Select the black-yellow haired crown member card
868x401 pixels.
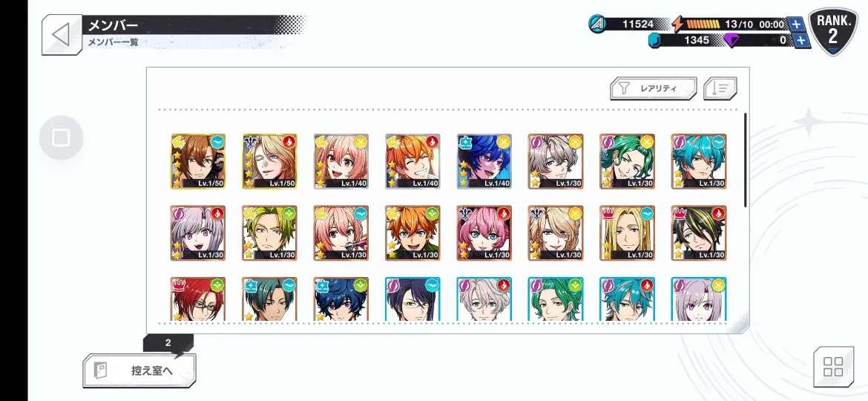pyautogui.click(x=699, y=233)
